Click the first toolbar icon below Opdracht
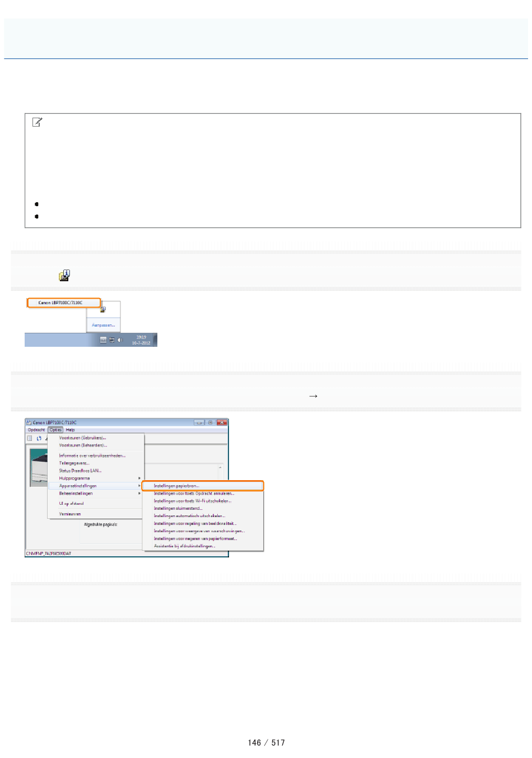 30,438
